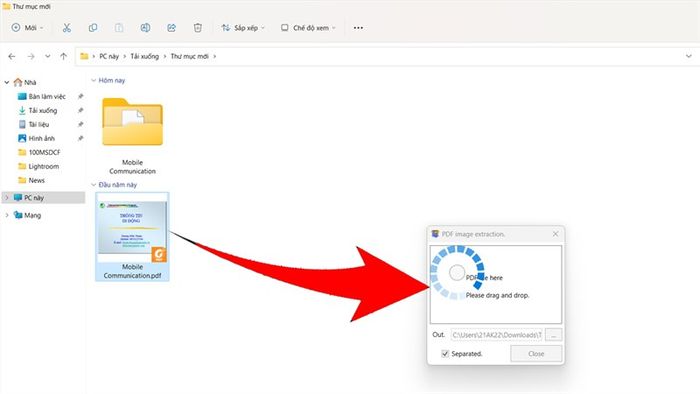This screenshot has width=700, height=394.
Task: Collapse the Hôm nay group
Action: coord(93,80)
